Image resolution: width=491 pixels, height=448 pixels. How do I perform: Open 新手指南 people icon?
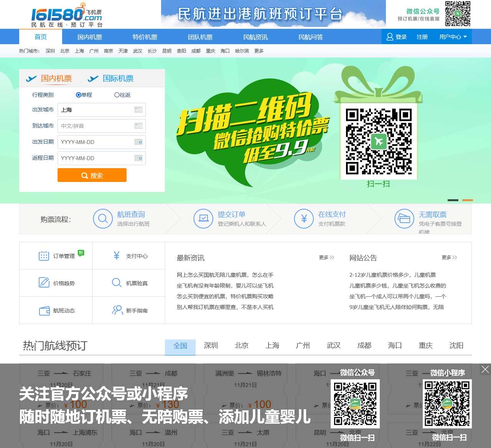point(117,310)
